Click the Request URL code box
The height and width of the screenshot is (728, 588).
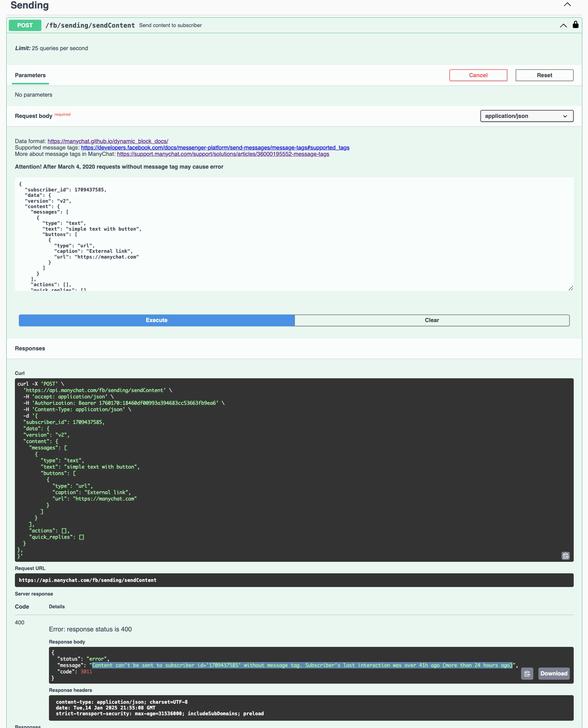293,580
